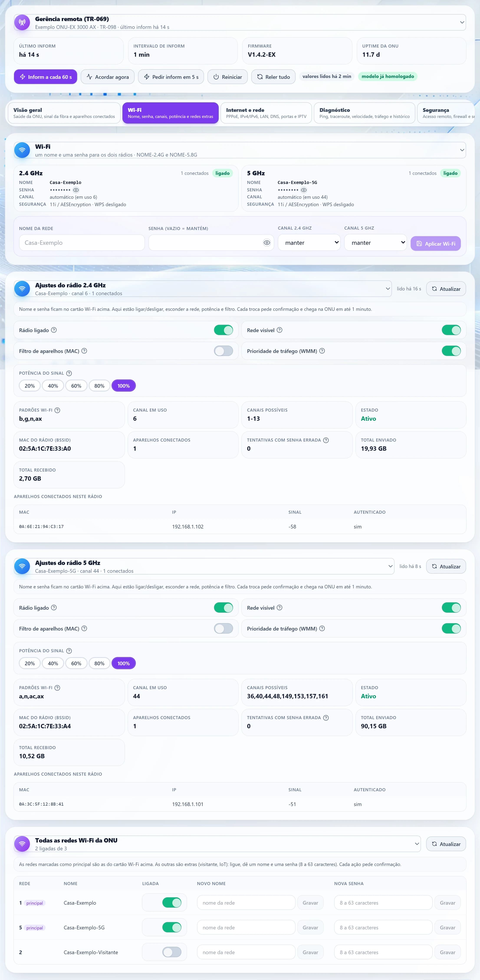The image size is (480, 980).
Task: Enable the Casa-Exemplo-Visitante network switch
Action: [172, 952]
